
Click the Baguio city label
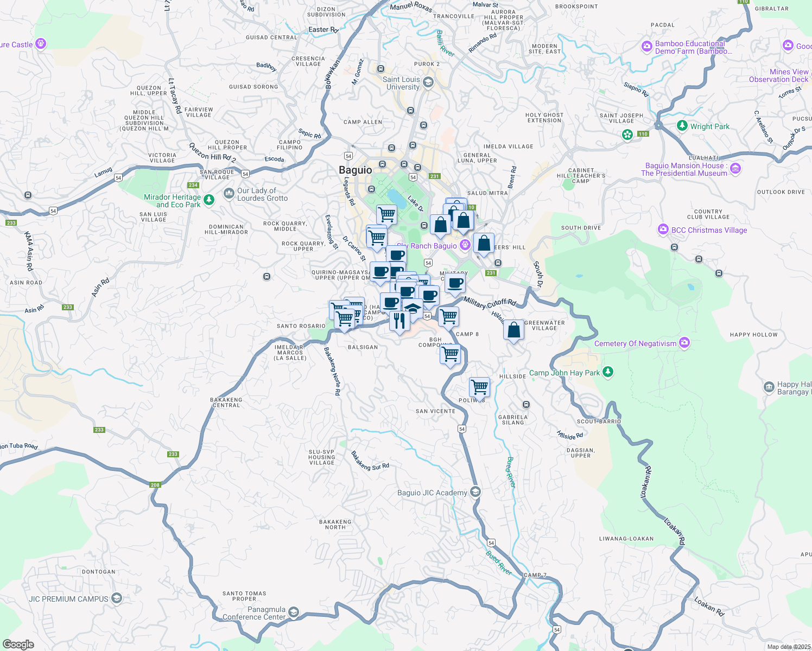pyautogui.click(x=356, y=170)
